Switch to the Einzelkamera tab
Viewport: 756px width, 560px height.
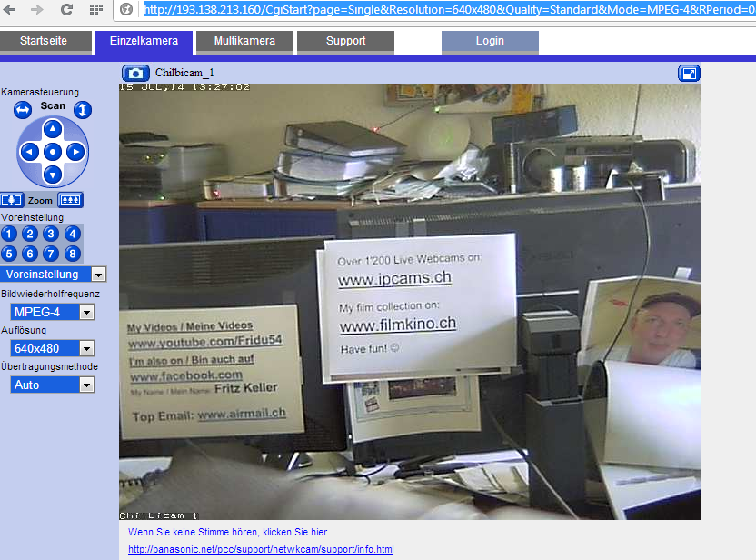coord(144,42)
